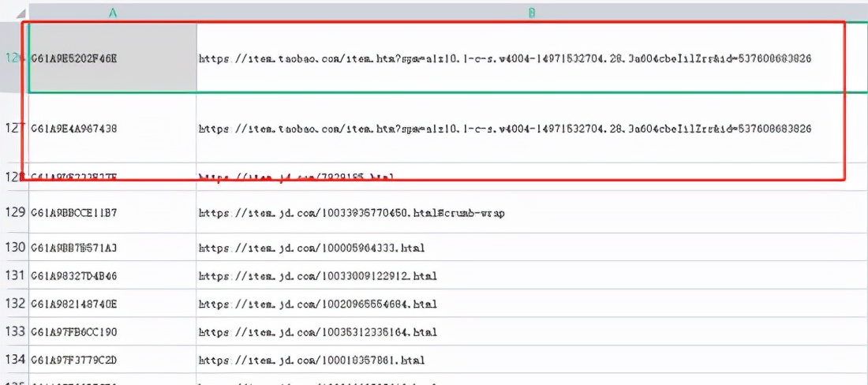Click column A cell in row 129
This screenshot has height=385, width=868.
(x=112, y=212)
